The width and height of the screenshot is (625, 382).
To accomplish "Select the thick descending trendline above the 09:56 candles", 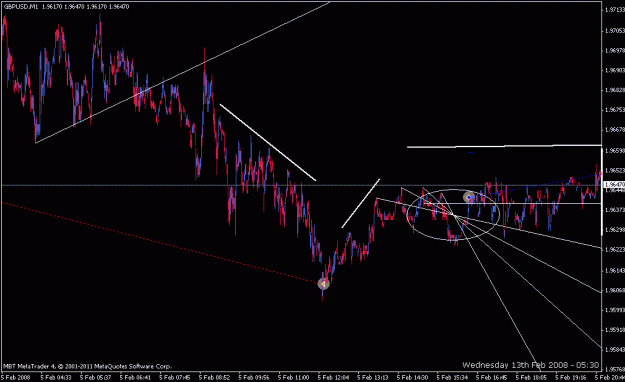I will pos(268,142).
